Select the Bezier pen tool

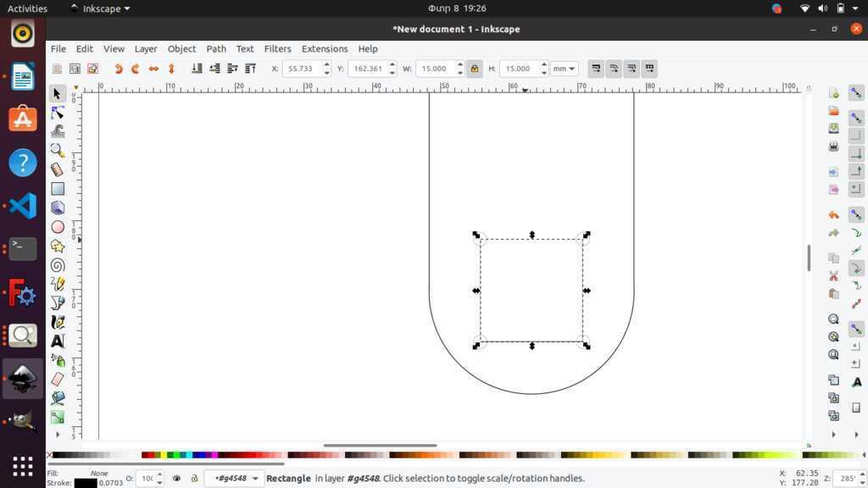pyautogui.click(x=57, y=302)
